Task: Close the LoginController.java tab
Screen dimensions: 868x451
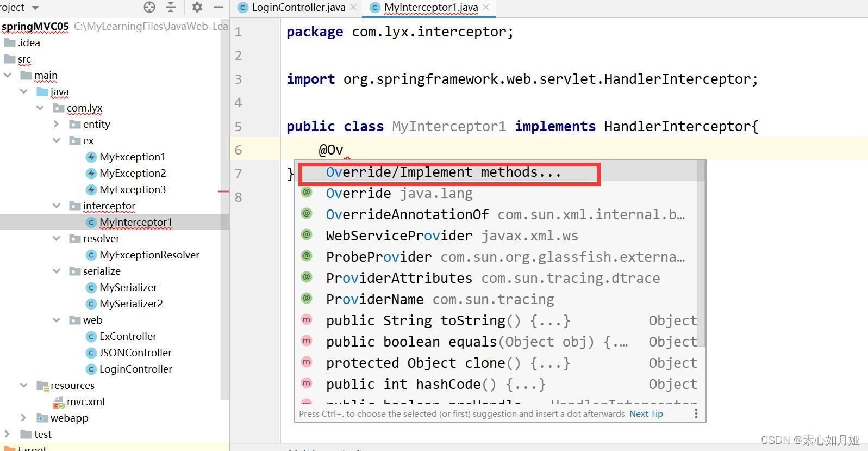Action: [353, 7]
